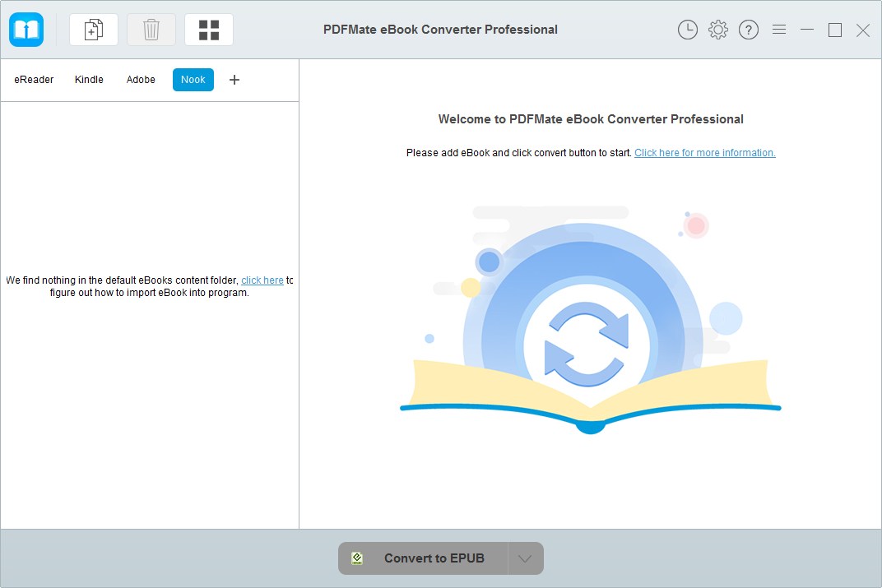Follow 'click here' link in left panel
882x588 pixels.
pos(262,280)
